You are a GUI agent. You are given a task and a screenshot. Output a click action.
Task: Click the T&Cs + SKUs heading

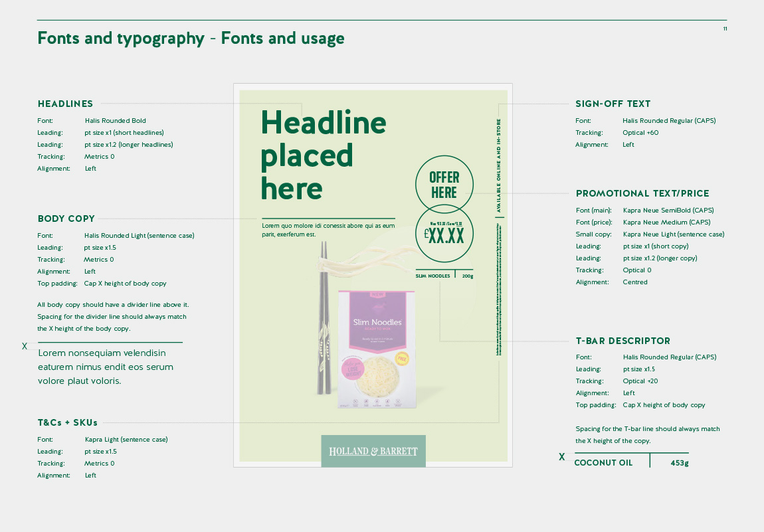click(67, 422)
